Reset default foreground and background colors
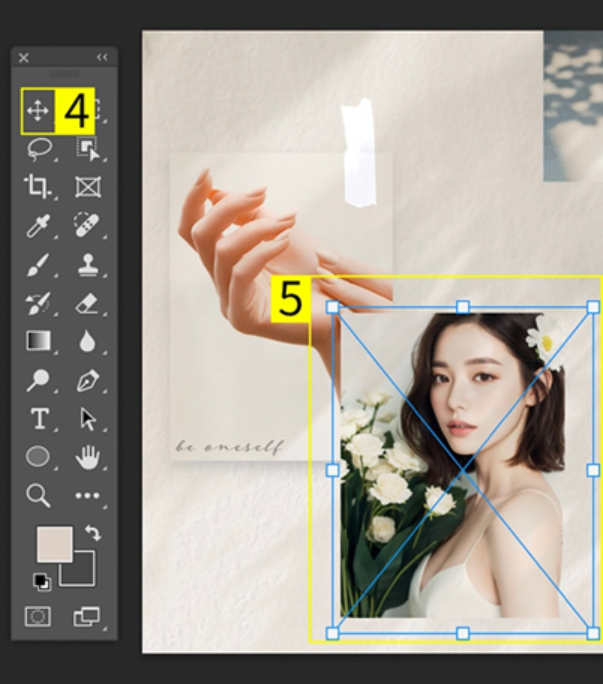The height and width of the screenshot is (684, 603). [42, 582]
